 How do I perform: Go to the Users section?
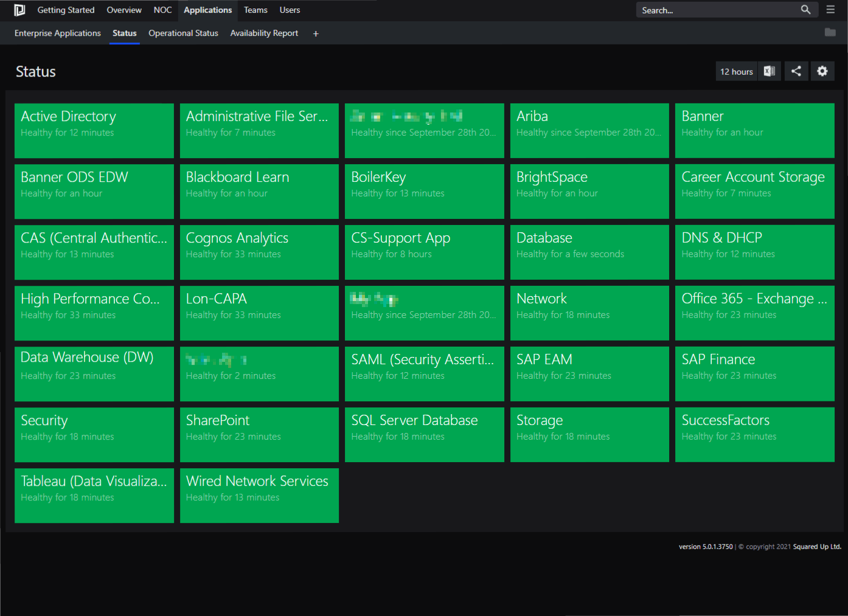click(290, 10)
